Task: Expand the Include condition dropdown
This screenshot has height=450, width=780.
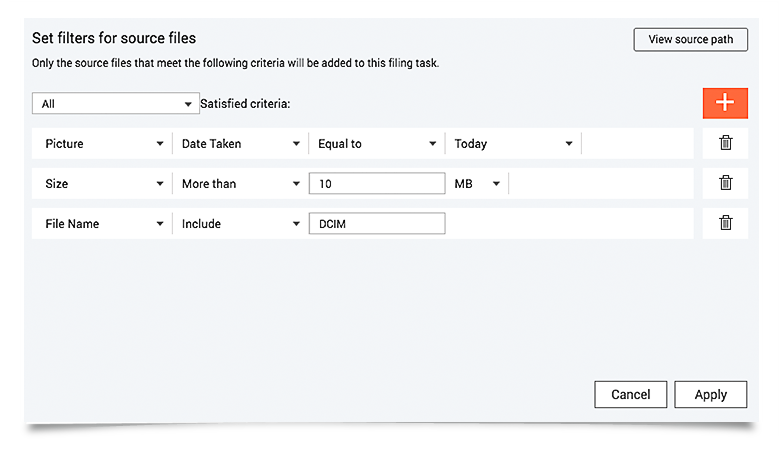Action: [x=240, y=224]
